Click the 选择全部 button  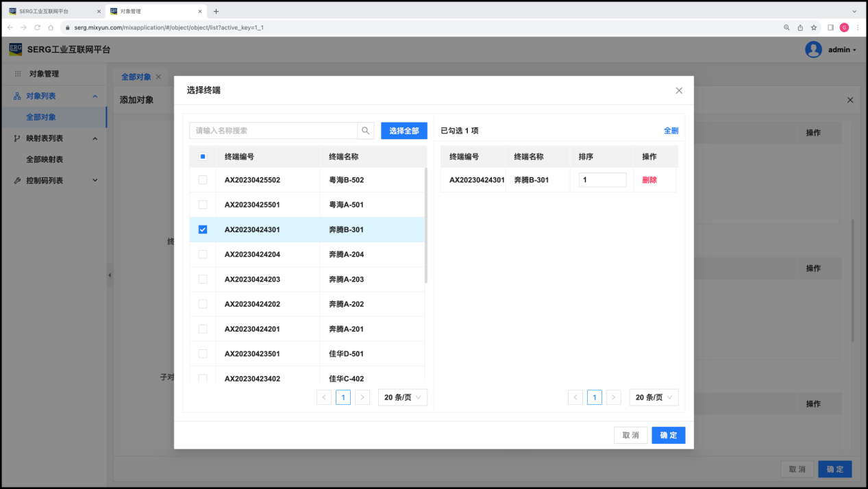404,131
